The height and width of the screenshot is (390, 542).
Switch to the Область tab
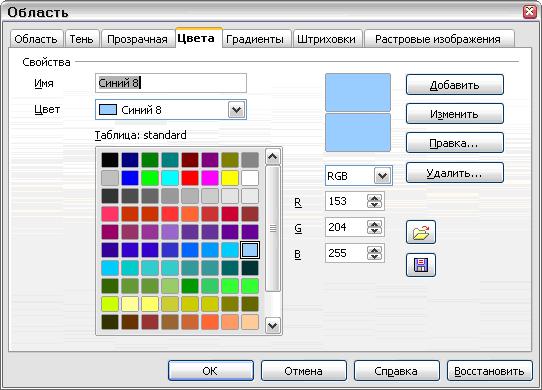36,39
